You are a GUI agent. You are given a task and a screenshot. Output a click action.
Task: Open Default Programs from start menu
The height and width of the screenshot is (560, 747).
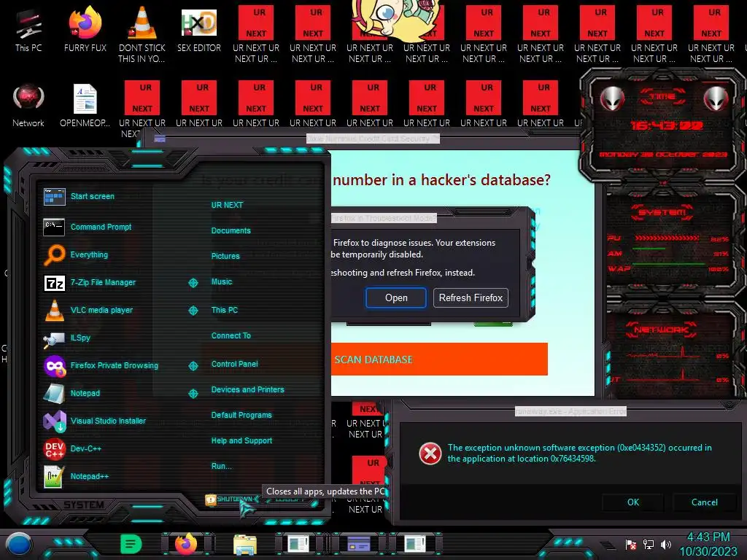[x=241, y=415]
